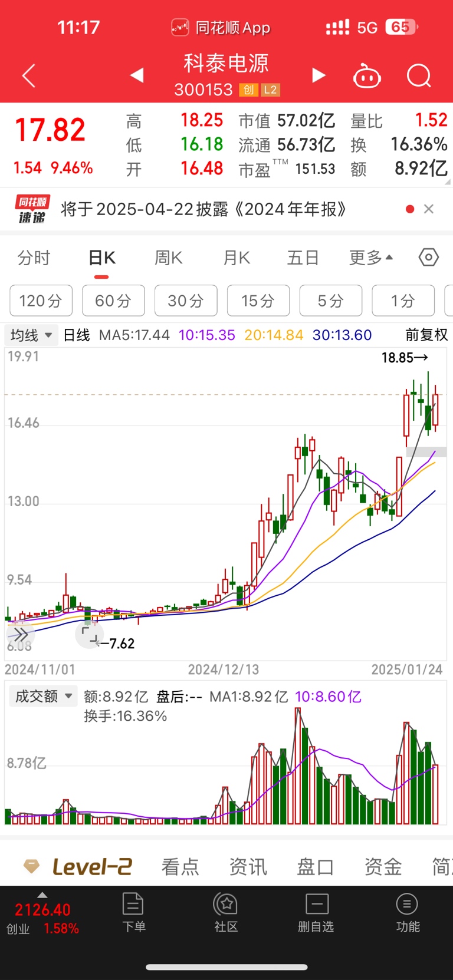Open the 功能 functions menu icon
The height and width of the screenshot is (980, 453).
point(408,912)
